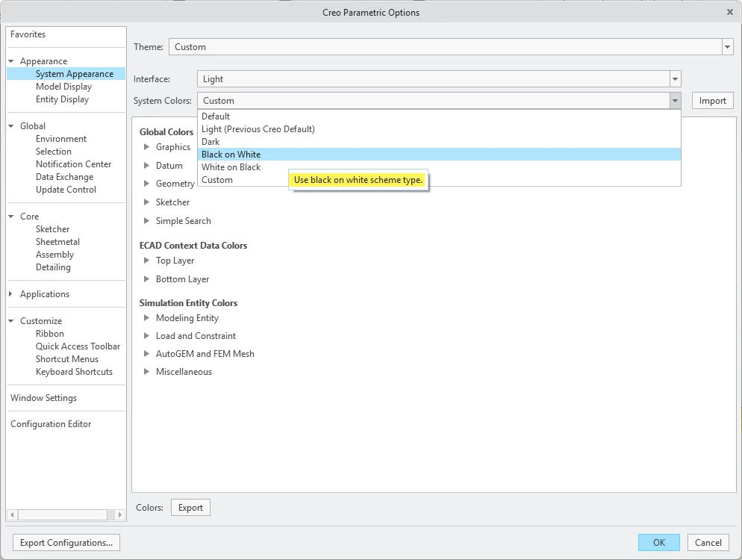Click the Import button
The height and width of the screenshot is (560, 742).
pyautogui.click(x=713, y=101)
